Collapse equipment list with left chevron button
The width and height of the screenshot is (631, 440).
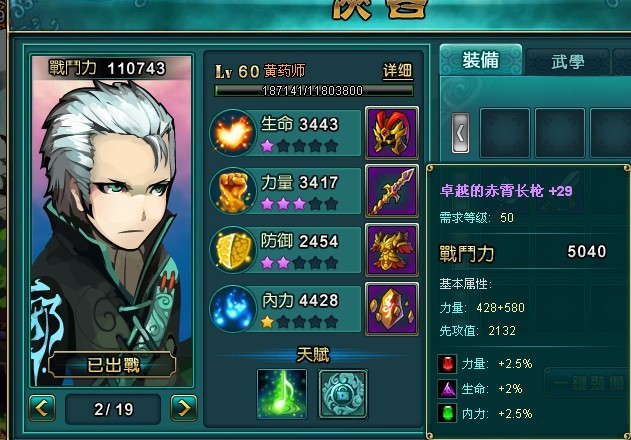click(x=460, y=133)
